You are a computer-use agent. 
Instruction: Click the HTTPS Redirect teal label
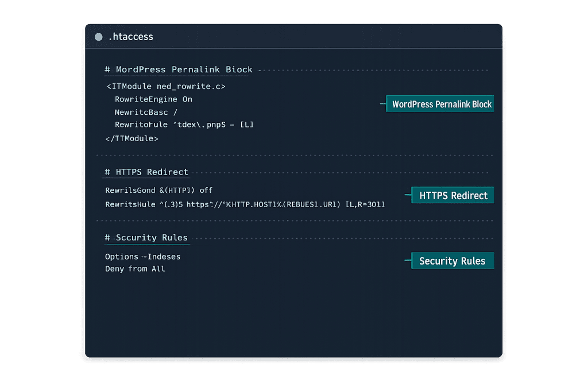coord(452,195)
